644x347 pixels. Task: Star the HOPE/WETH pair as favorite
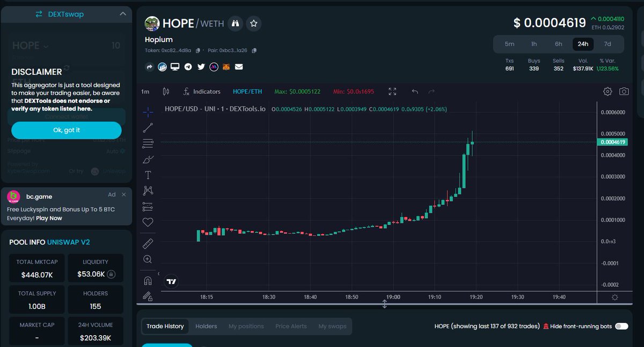coord(253,23)
